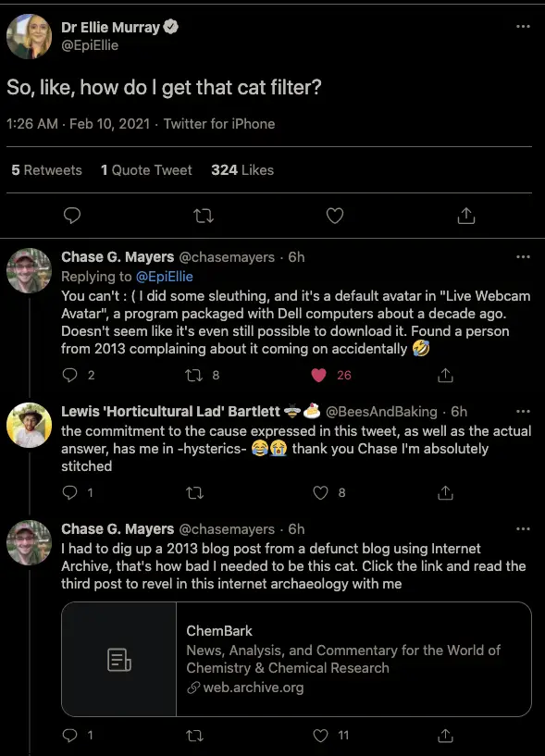This screenshot has width=545, height=756.
Task: View the 324 Likes list
Action: click(242, 170)
